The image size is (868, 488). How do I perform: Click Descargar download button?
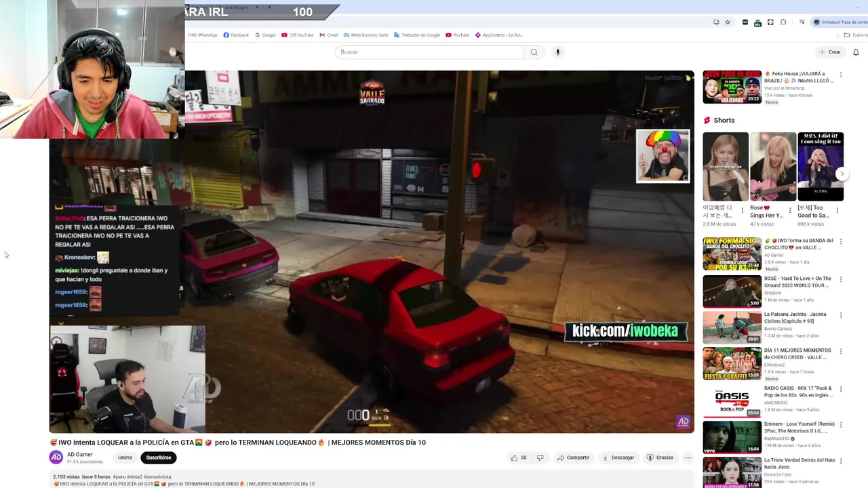pos(618,457)
